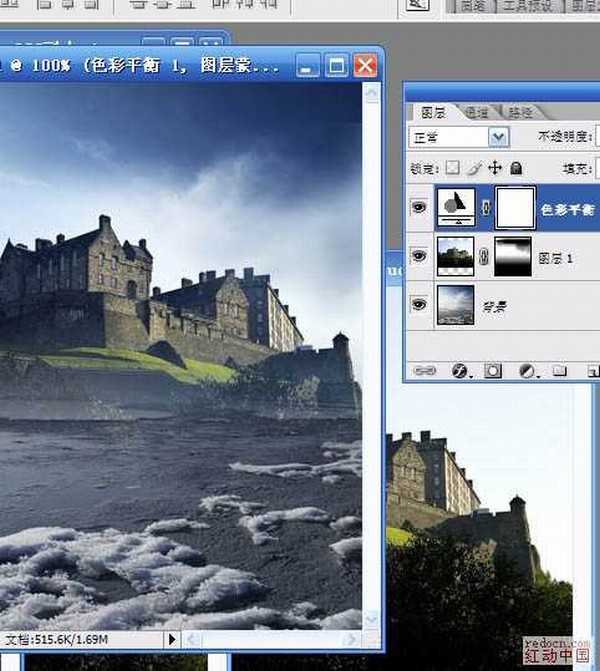
Task: Hide the 背景 layer eye icon
Action: (420, 304)
